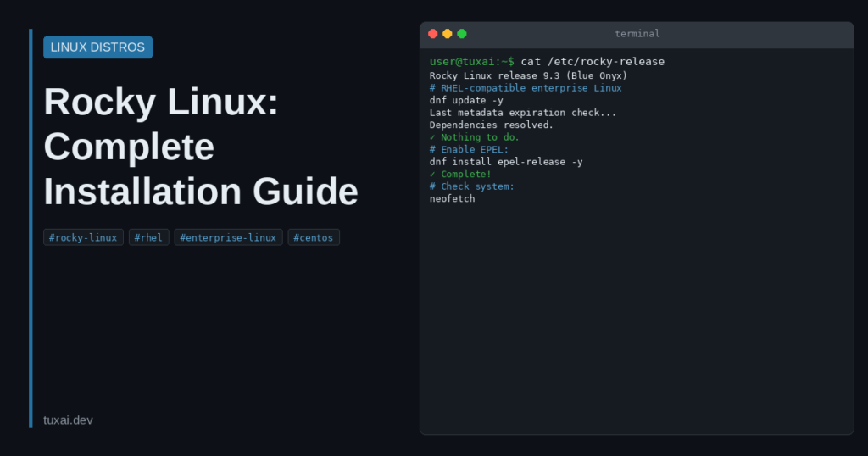Click the '# RHEL-compatible enterprise Linux' comment

coord(526,88)
